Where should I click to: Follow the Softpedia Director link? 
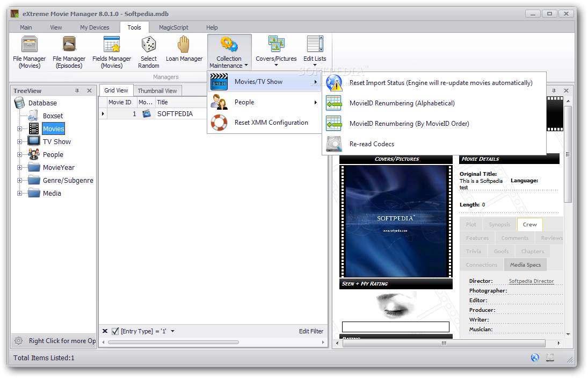531,281
